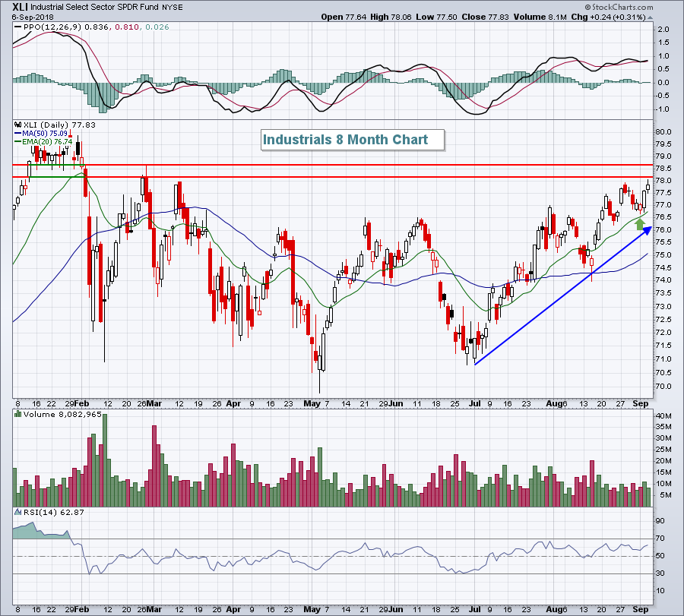
Task: Click the RSI(14) legend icon
Action: [x=18, y=512]
